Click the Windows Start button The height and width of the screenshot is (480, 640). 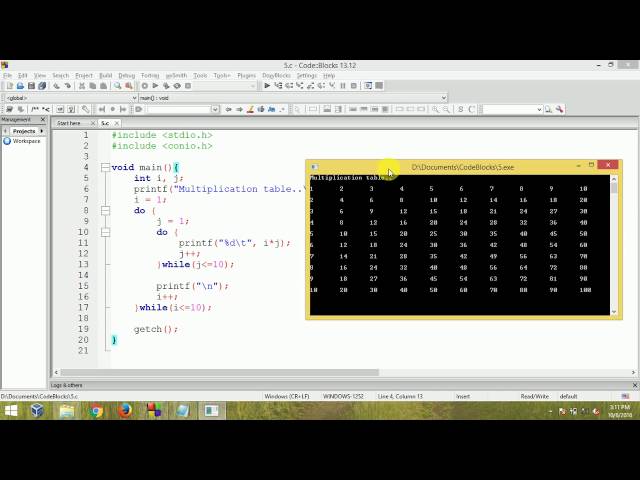[11, 411]
